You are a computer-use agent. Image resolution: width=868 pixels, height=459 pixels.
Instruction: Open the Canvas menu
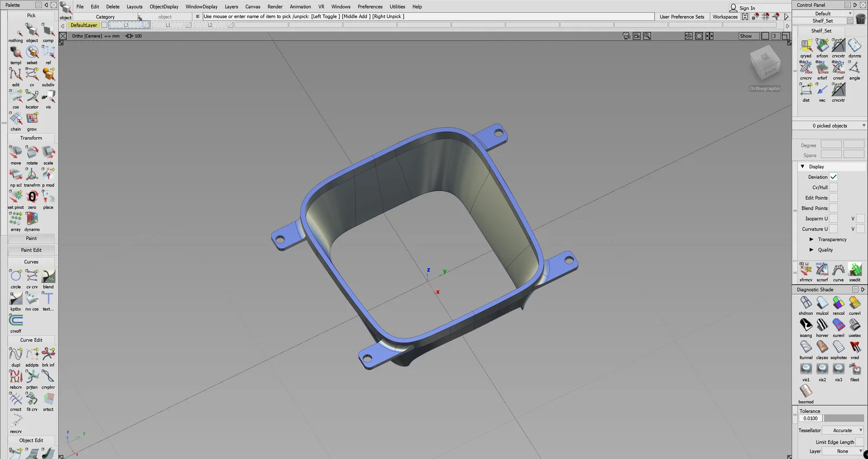point(253,7)
